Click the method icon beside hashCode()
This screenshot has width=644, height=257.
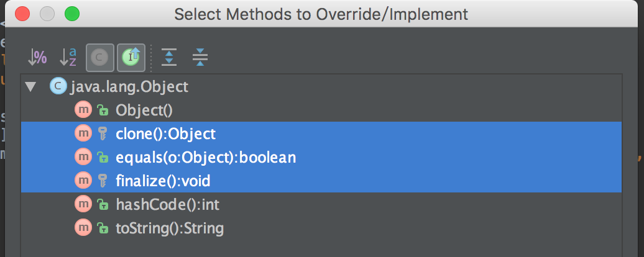pos(83,205)
